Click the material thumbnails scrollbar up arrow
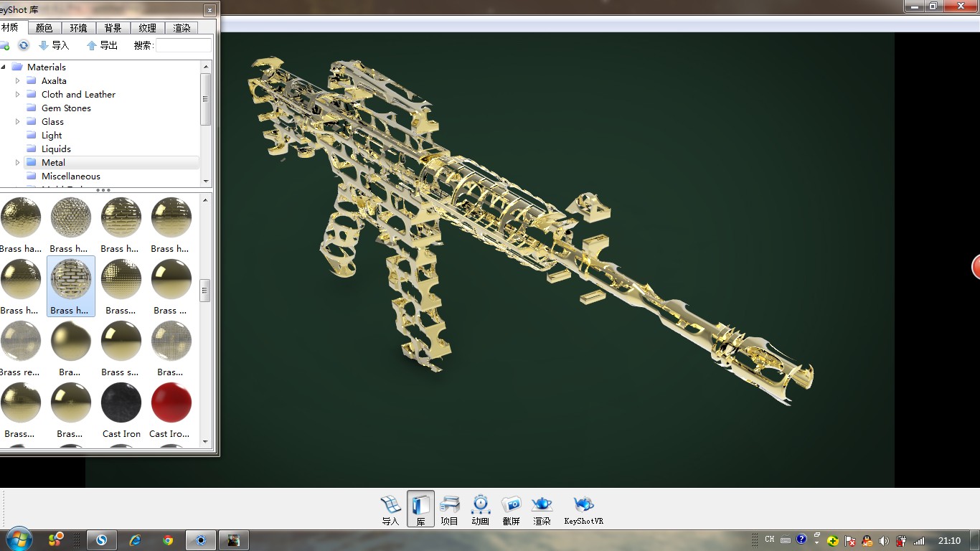The height and width of the screenshot is (551, 980). coord(205,199)
